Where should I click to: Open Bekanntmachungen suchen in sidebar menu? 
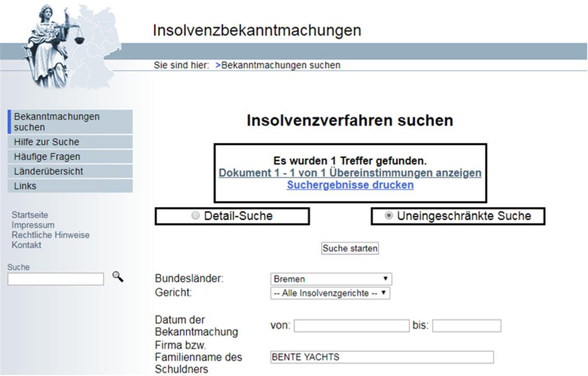(x=56, y=122)
